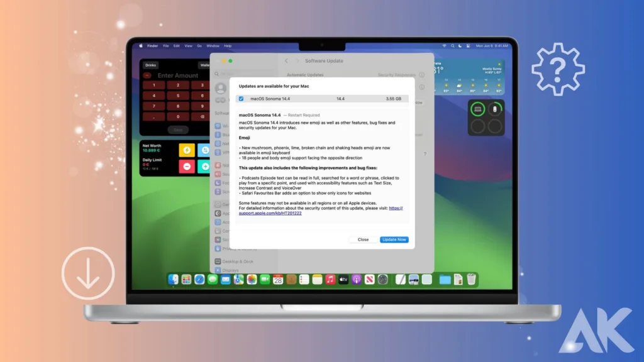
Task: Click the red minus widget button
Action: [x=187, y=166]
